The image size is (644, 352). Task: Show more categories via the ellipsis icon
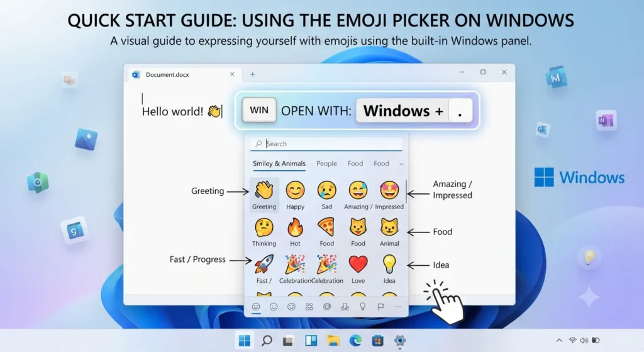(398, 307)
